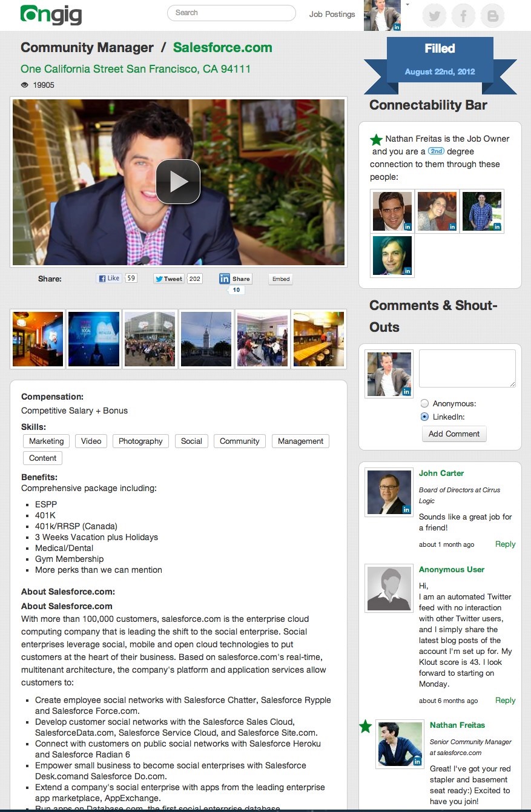Click the tweet count 202
The height and width of the screenshot is (812, 531).
[x=194, y=279]
